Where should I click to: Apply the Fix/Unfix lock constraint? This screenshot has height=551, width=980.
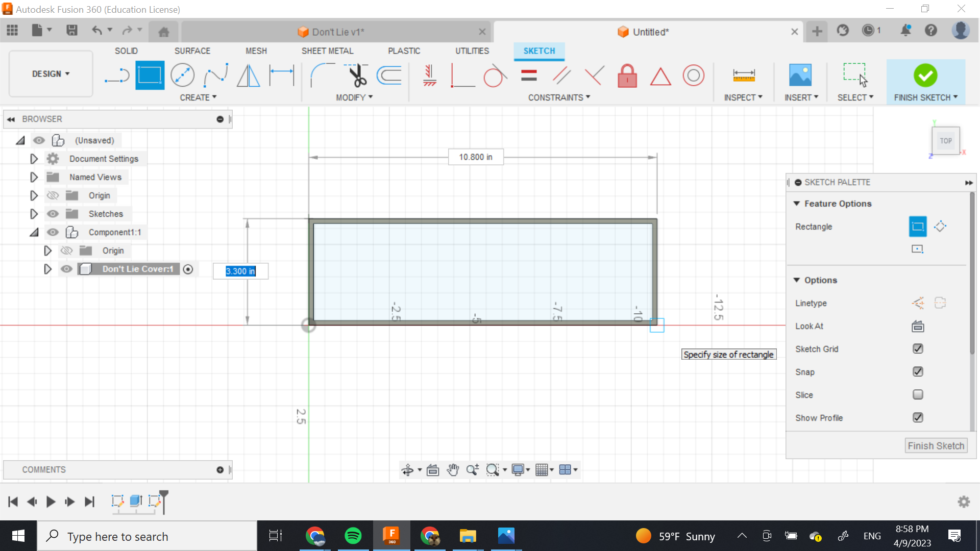coord(627,76)
